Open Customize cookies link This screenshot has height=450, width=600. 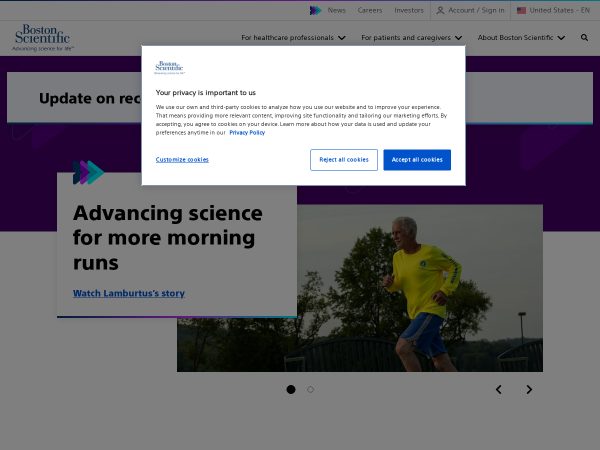182,160
